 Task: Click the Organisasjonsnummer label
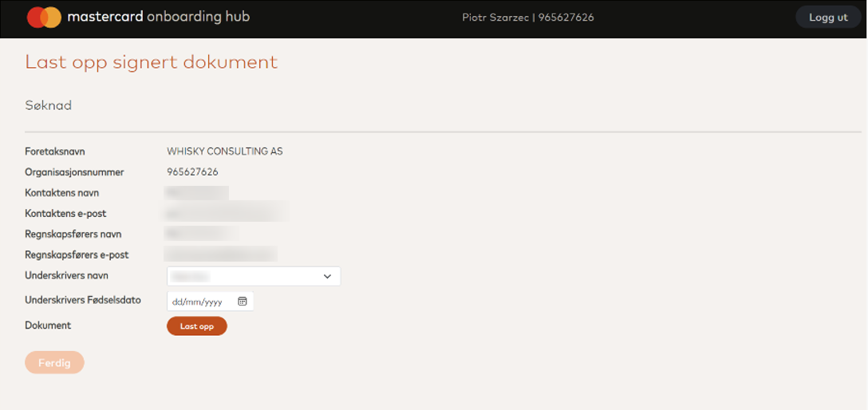(x=74, y=172)
